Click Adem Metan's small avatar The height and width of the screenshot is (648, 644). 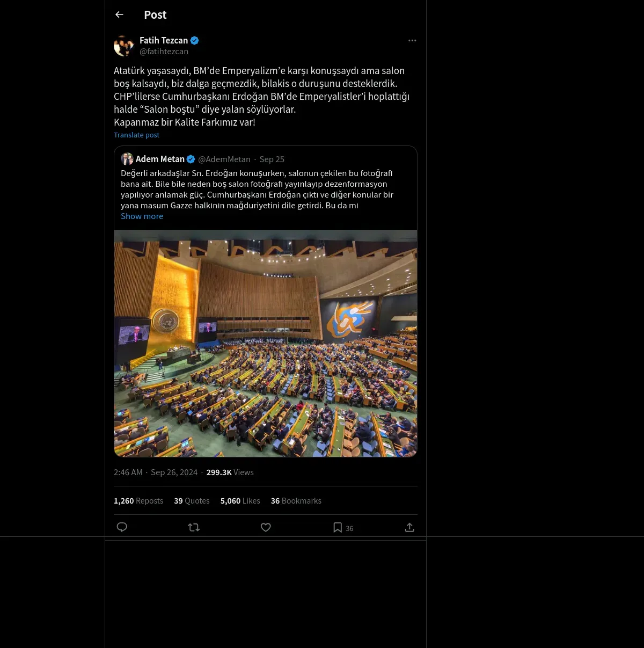tap(127, 159)
